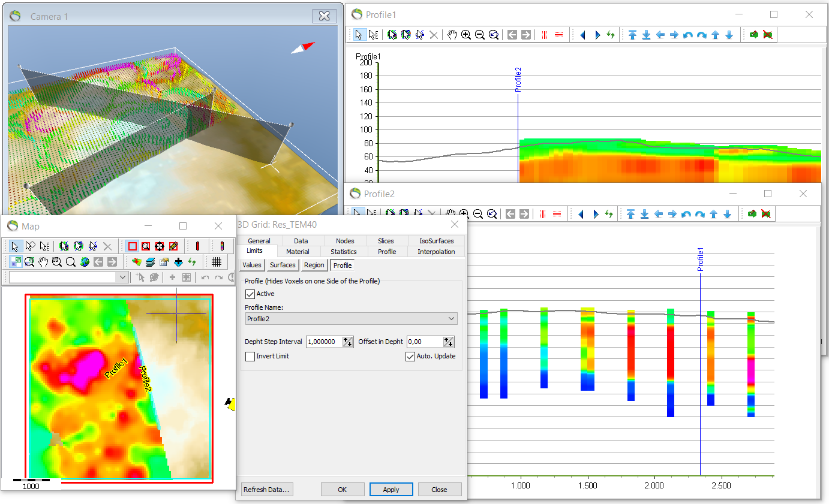
Task: Open the Slices tab in the 3D Grid dialog
Action: point(386,240)
